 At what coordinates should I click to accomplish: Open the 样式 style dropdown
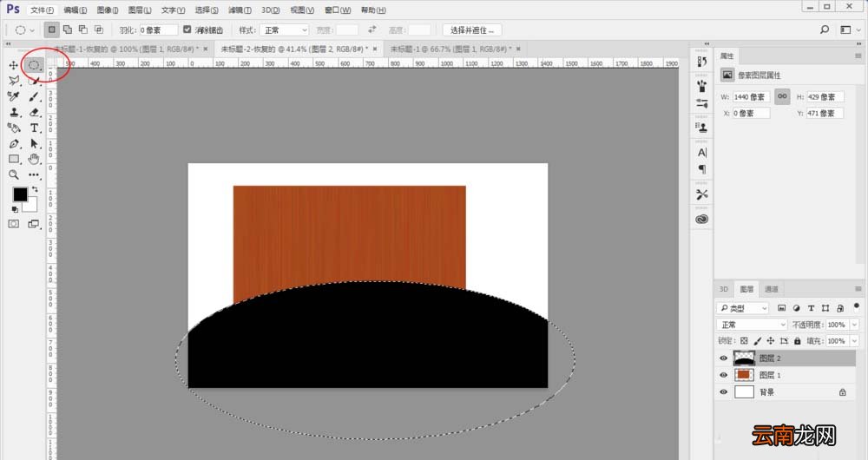pos(284,30)
